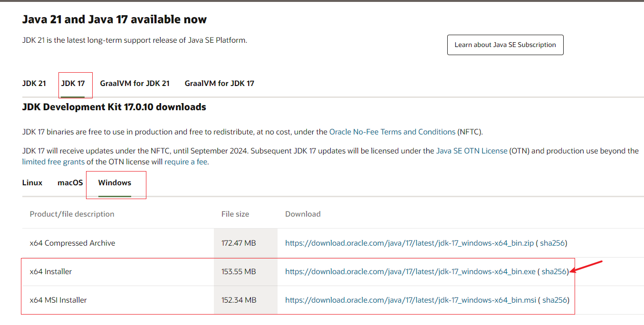Open Learn about Java SE Subscription button
The height and width of the screenshot is (325, 644).
click(x=505, y=45)
